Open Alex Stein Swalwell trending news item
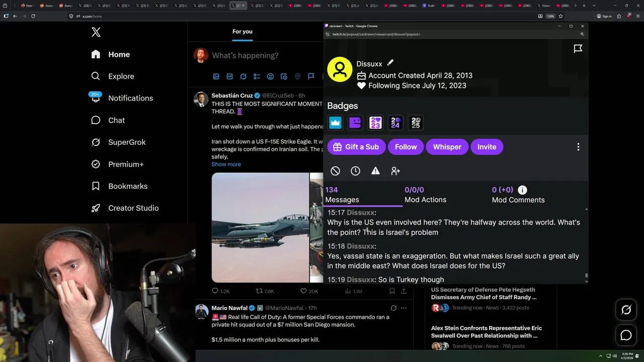The image size is (644, 362). (486, 337)
